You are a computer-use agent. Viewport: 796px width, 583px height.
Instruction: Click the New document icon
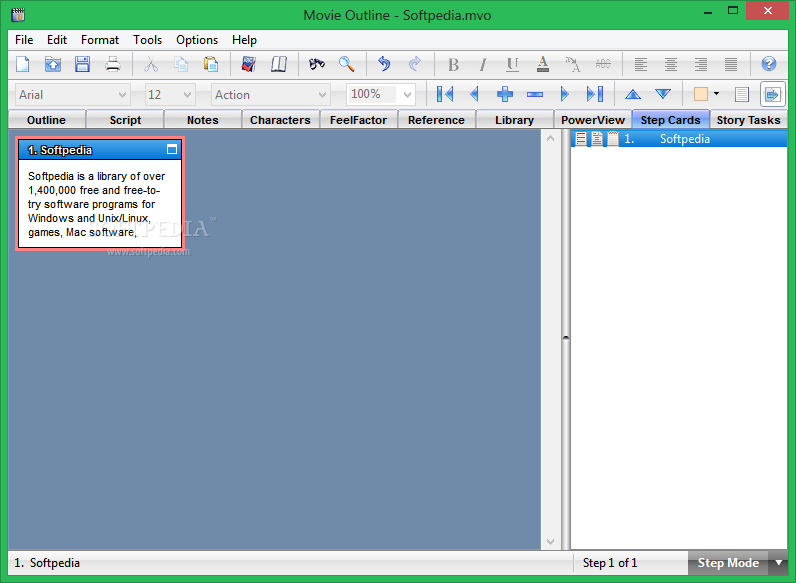pyautogui.click(x=23, y=64)
